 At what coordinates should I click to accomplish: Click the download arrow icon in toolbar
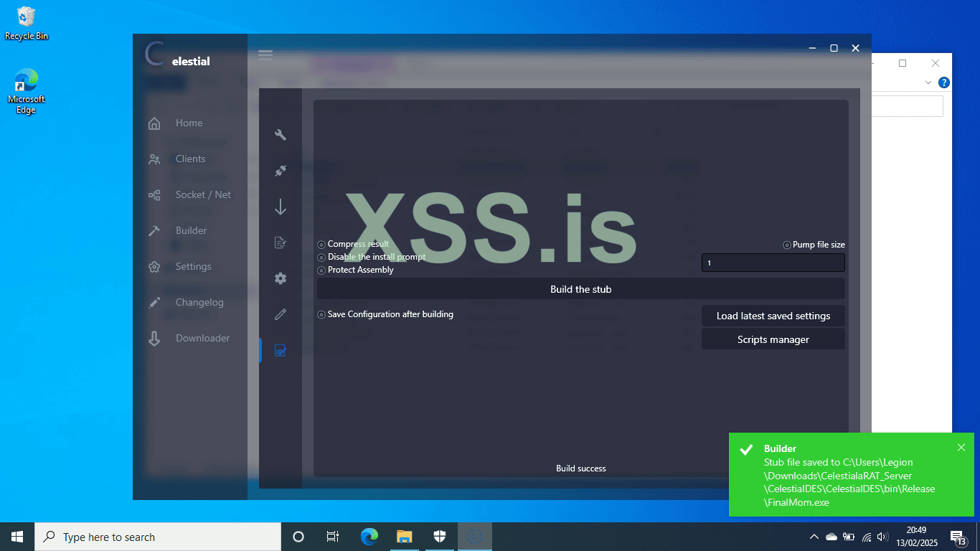click(x=280, y=207)
